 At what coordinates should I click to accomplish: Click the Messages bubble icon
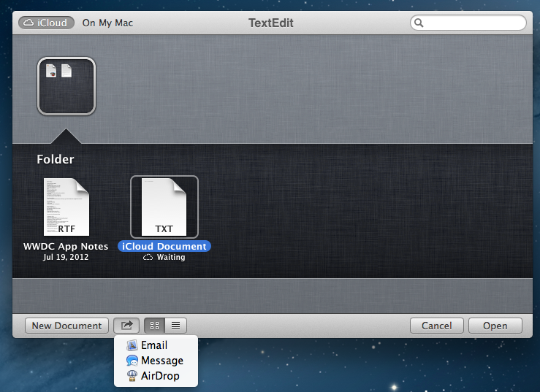pos(132,361)
